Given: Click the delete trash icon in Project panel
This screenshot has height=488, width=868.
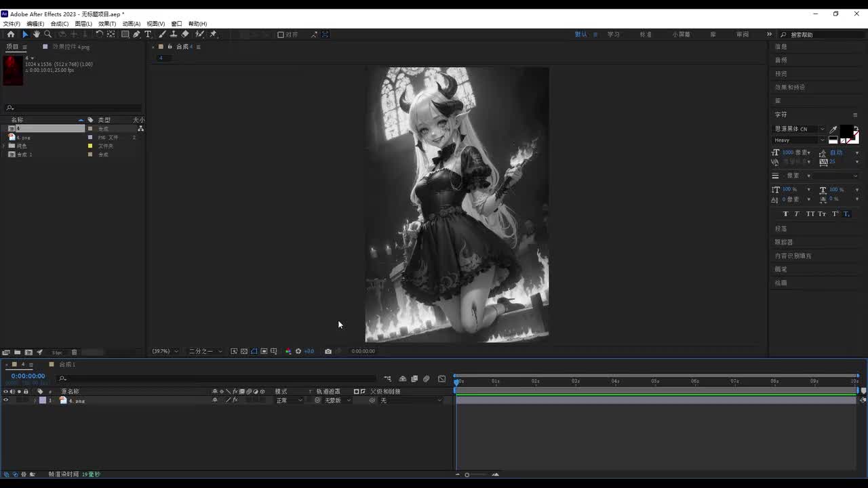Looking at the screenshot, I should coord(75,352).
